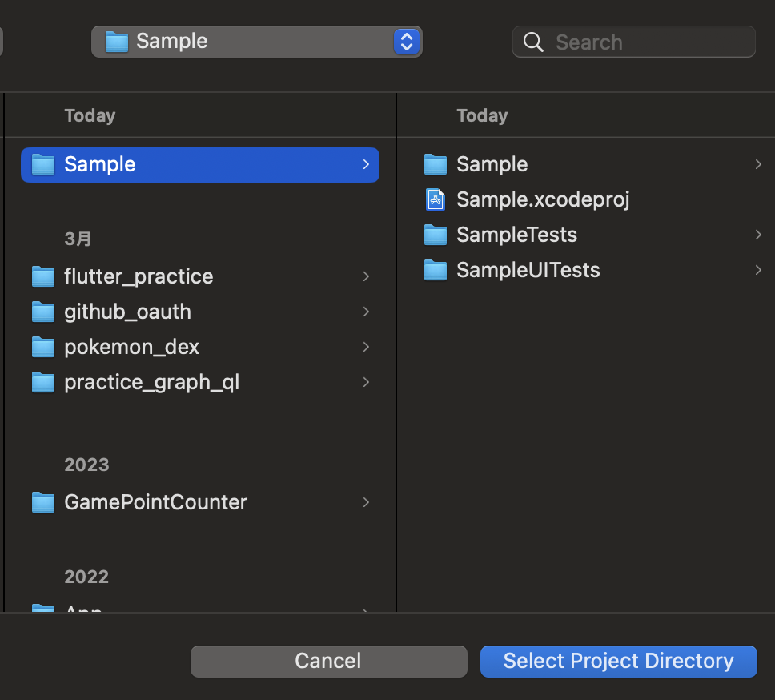Expand the practice_graph_ql folder chevron
Screen dimensions: 775x700
[x=366, y=382]
